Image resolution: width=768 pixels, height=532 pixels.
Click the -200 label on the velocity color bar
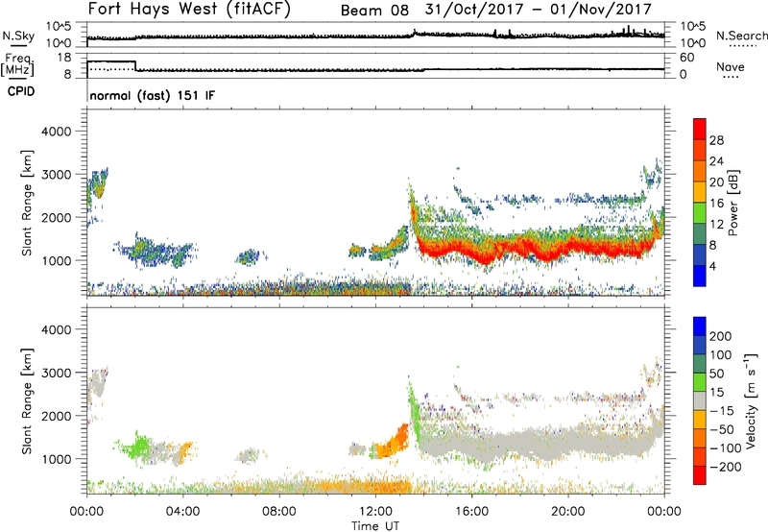coord(726,467)
